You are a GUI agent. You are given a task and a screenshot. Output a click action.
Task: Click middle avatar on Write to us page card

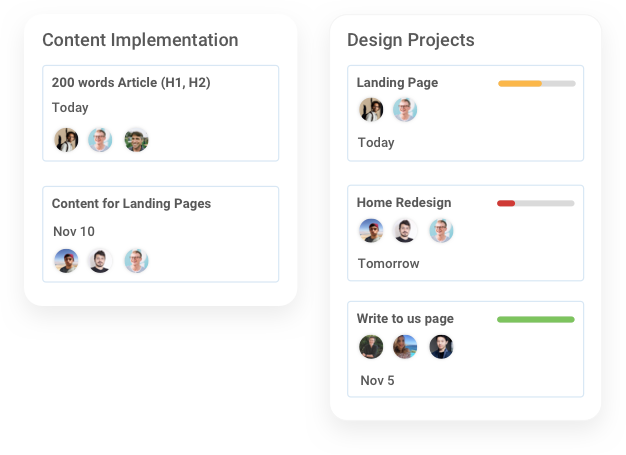[x=405, y=347]
